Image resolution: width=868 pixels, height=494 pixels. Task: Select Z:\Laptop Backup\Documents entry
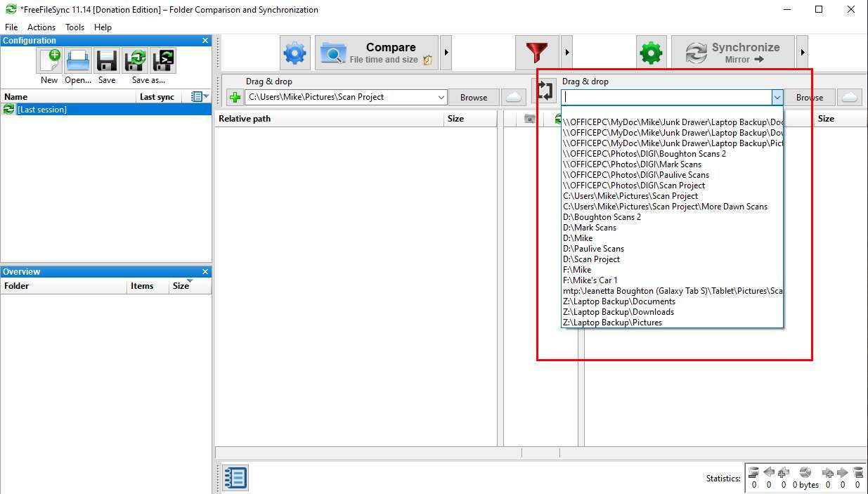[x=672, y=301]
